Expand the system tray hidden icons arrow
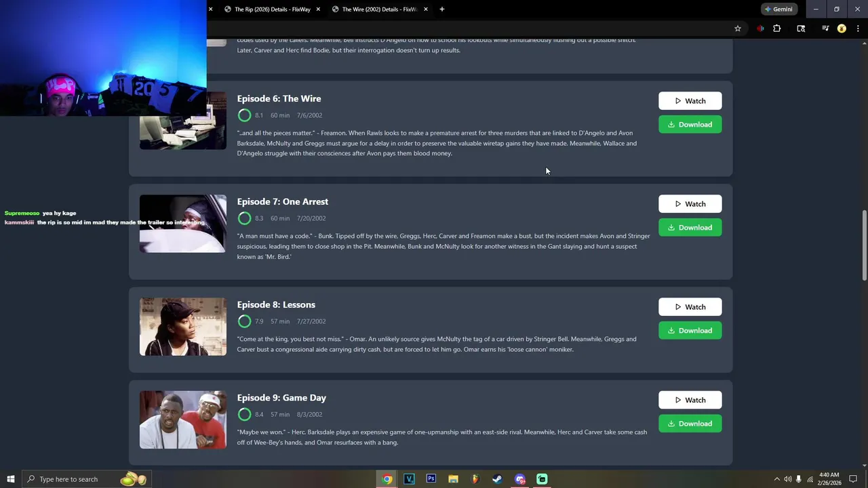The image size is (868, 488). pos(777,479)
